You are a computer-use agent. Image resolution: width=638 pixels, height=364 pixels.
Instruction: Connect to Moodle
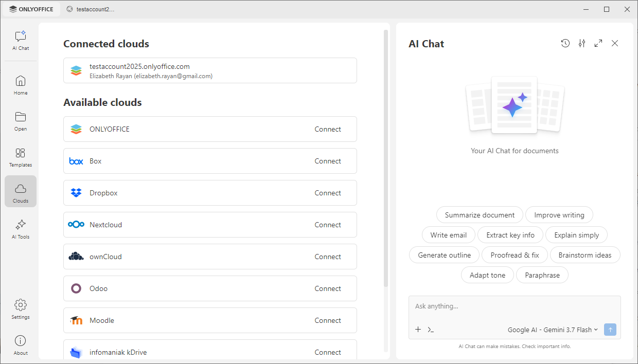(x=328, y=320)
